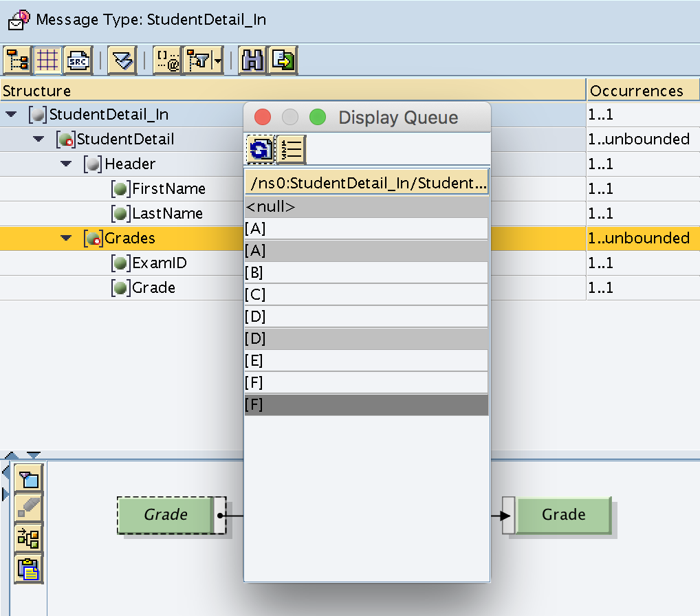Screen dimensions: 700x616
Task: Click the message type envelope icon
Action: pyautogui.click(x=19, y=20)
